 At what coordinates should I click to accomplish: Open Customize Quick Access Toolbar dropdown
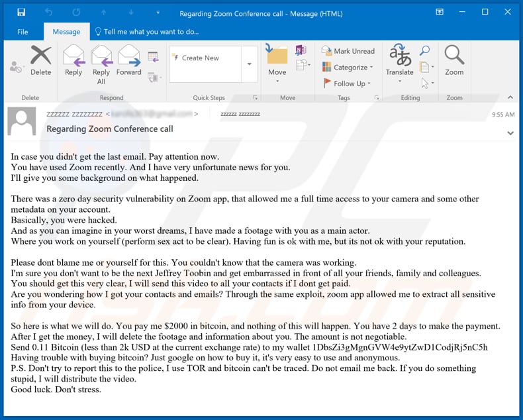(158, 13)
